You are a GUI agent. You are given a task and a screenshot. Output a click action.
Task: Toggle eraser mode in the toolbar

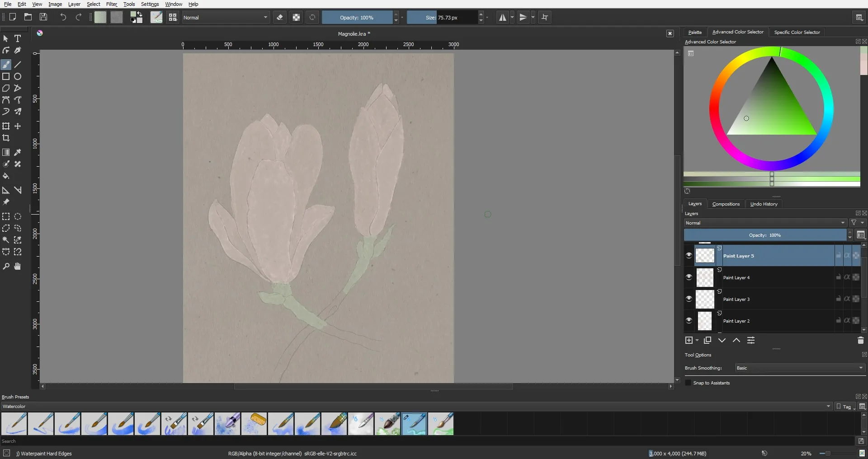280,18
